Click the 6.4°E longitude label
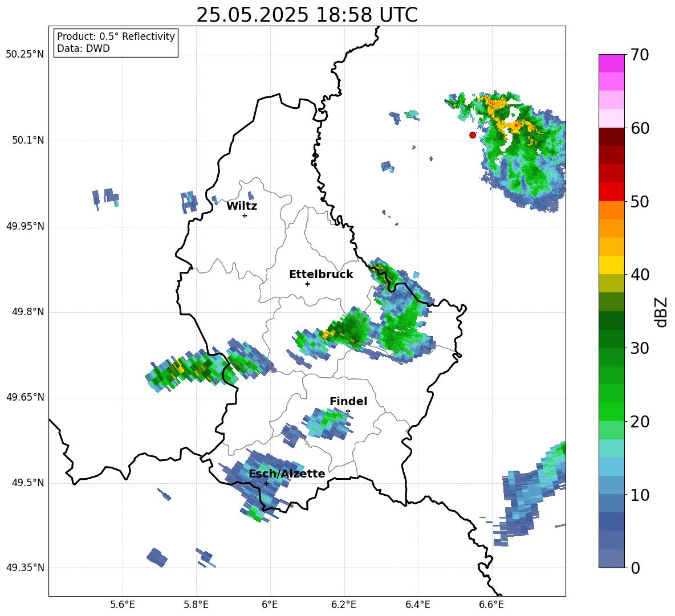 click(417, 605)
